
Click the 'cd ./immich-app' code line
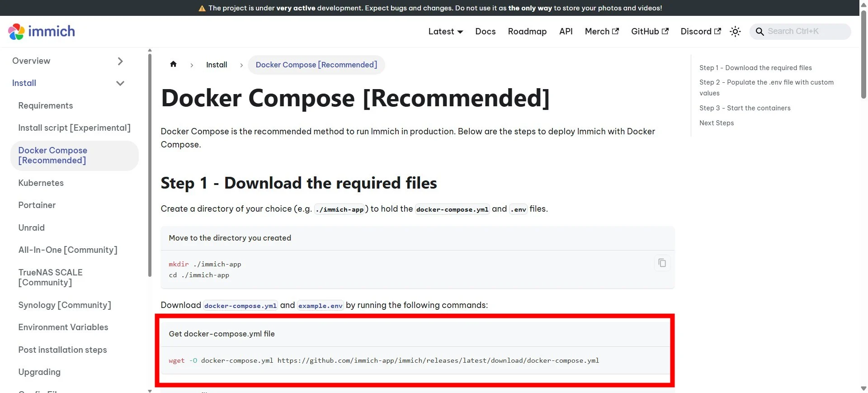coord(199,275)
